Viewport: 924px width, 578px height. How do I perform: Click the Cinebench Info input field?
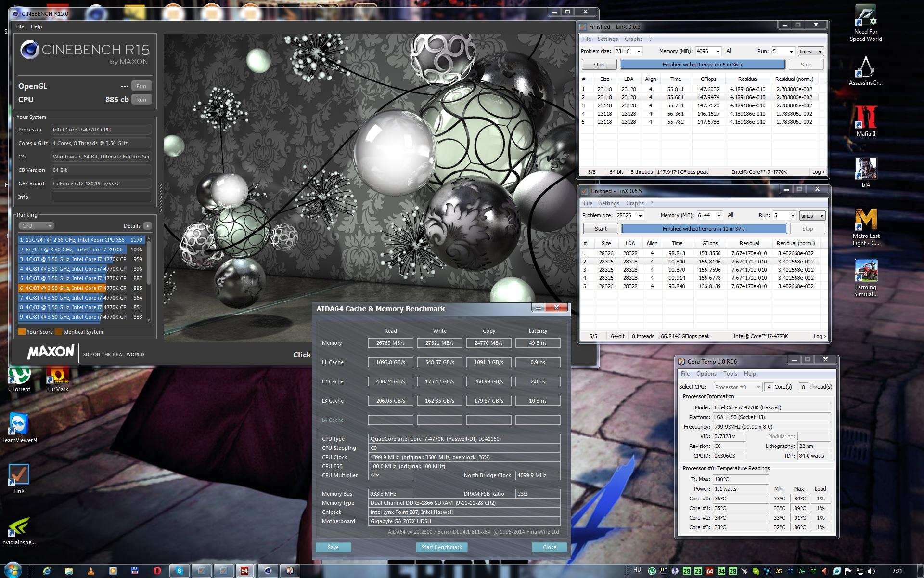[x=101, y=197]
